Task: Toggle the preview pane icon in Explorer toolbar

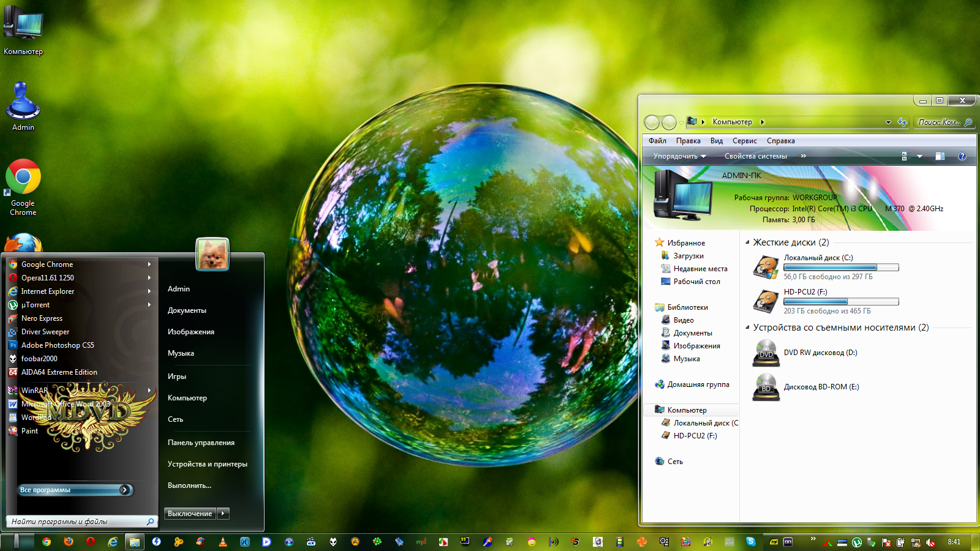Action: [940, 156]
